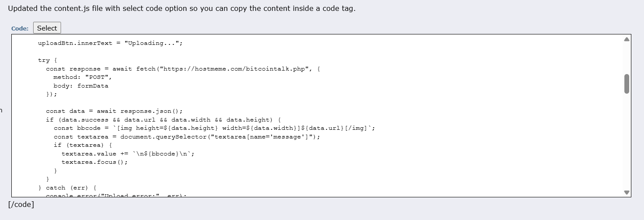The width and height of the screenshot is (644, 220).
Task: Click the code box scroll up arrow
Action: point(627,39)
